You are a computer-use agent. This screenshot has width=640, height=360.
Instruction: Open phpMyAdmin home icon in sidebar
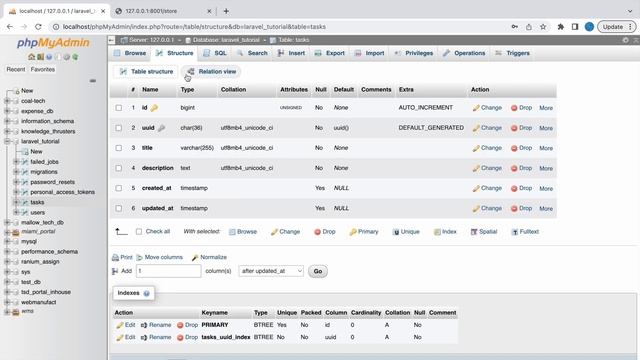(31, 57)
